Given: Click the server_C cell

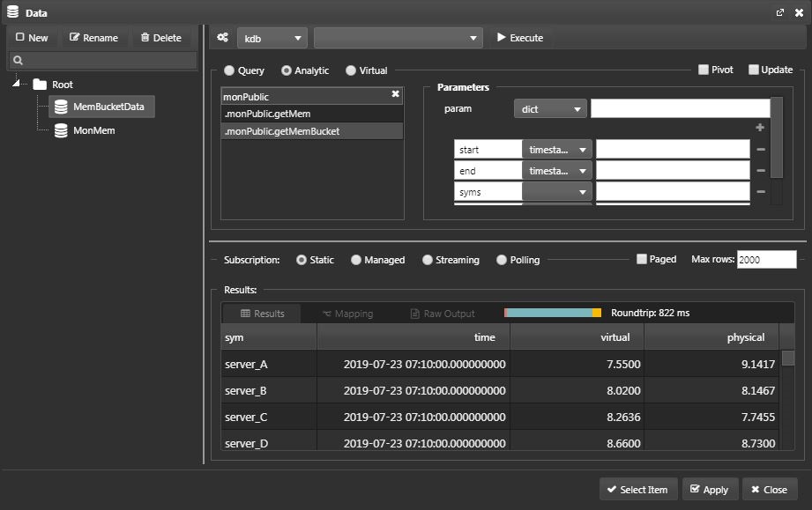Looking at the screenshot, I should (269, 417).
